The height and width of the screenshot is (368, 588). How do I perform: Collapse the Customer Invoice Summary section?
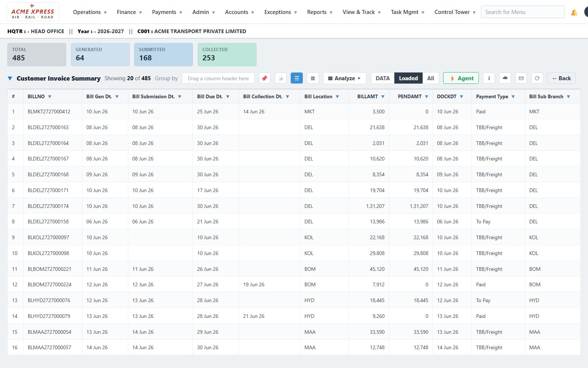[10, 78]
